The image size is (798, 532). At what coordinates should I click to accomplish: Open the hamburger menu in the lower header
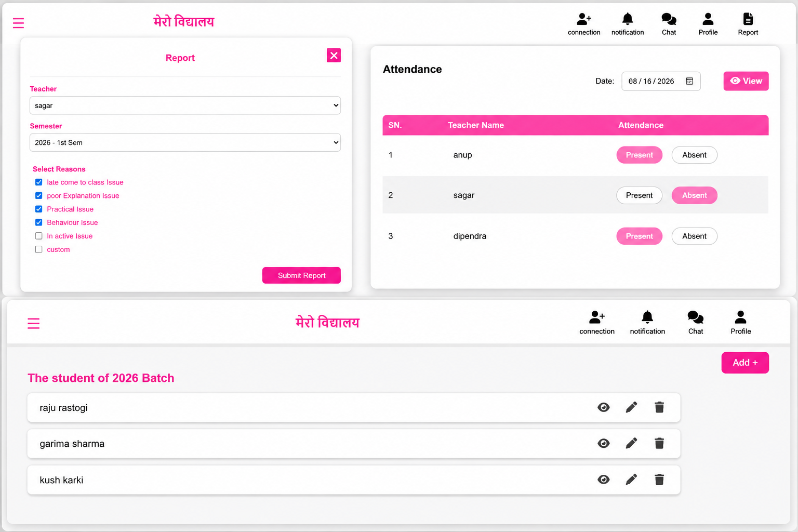[33, 323]
